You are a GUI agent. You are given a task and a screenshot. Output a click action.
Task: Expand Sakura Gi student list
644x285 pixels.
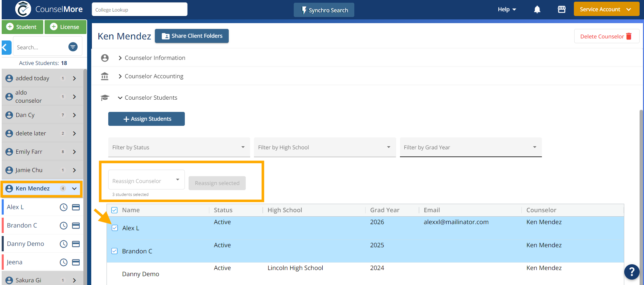pyautogui.click(x=74, y=280)
